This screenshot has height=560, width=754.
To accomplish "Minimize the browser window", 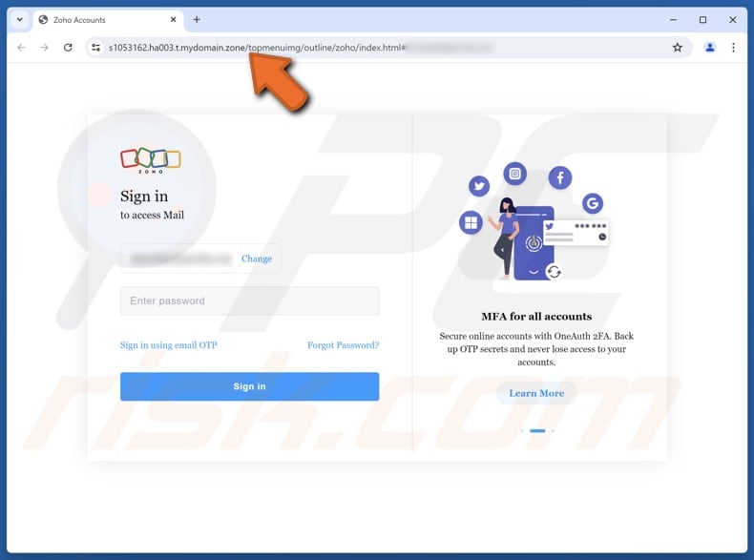I will (673, 20).
